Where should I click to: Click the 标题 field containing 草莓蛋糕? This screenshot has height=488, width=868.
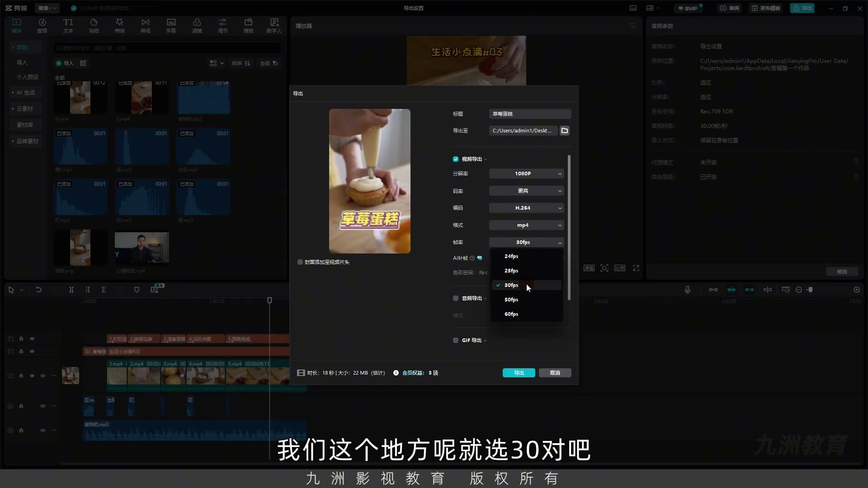click(x=530, y=114)
